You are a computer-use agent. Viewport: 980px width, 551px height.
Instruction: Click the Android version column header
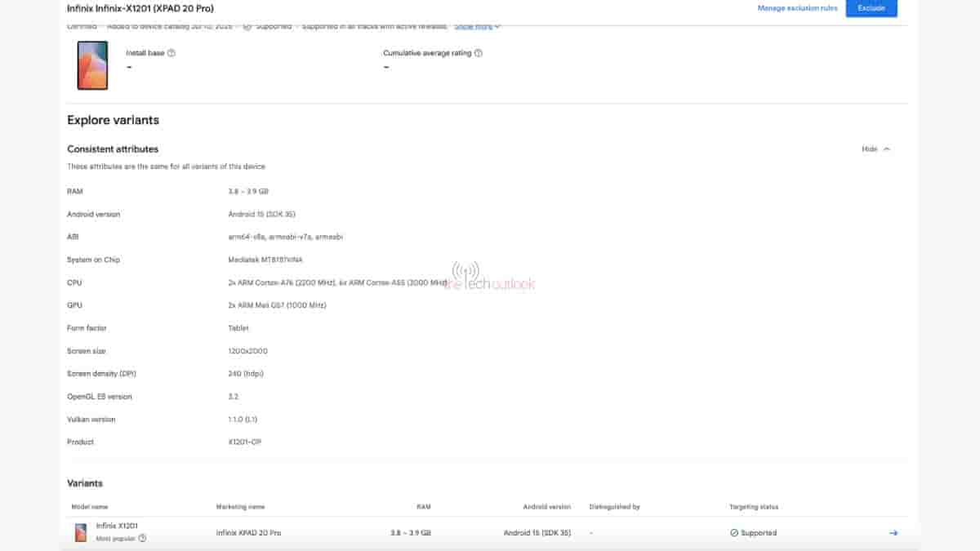click(x=546, y=507)
